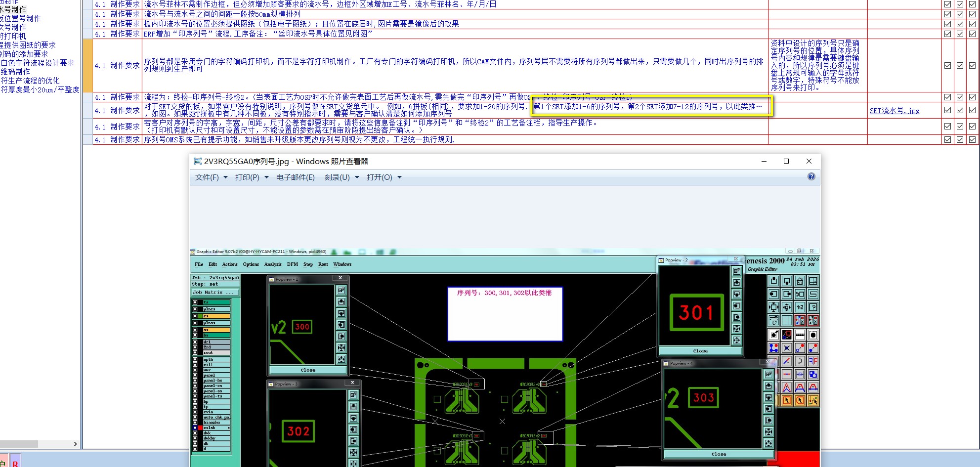Open the 电子邮件(E) menu item
The width and height of the screenshot is (980, 467).
pyautogui.click(x=295, y=177)
